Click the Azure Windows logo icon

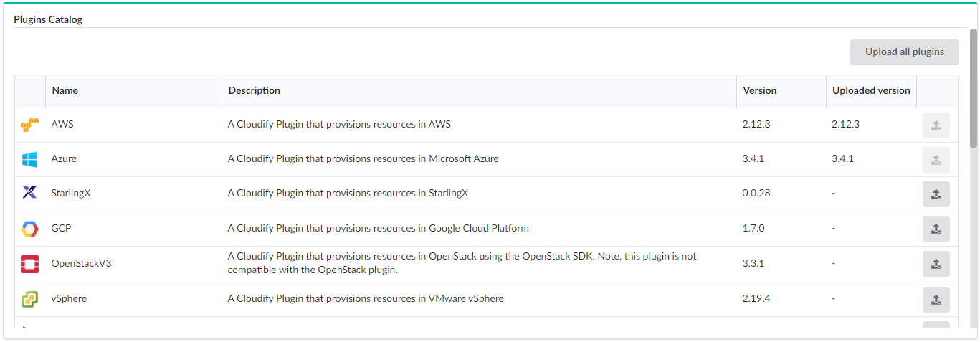(29, 159)
